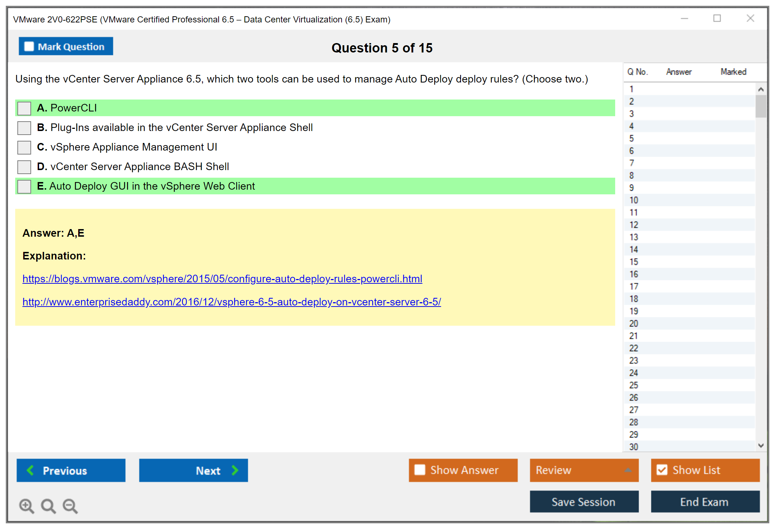Image resolution: width=778 pixels, height=532 pixels.
Task: Go to the Previous question
Action: (71, 470)
